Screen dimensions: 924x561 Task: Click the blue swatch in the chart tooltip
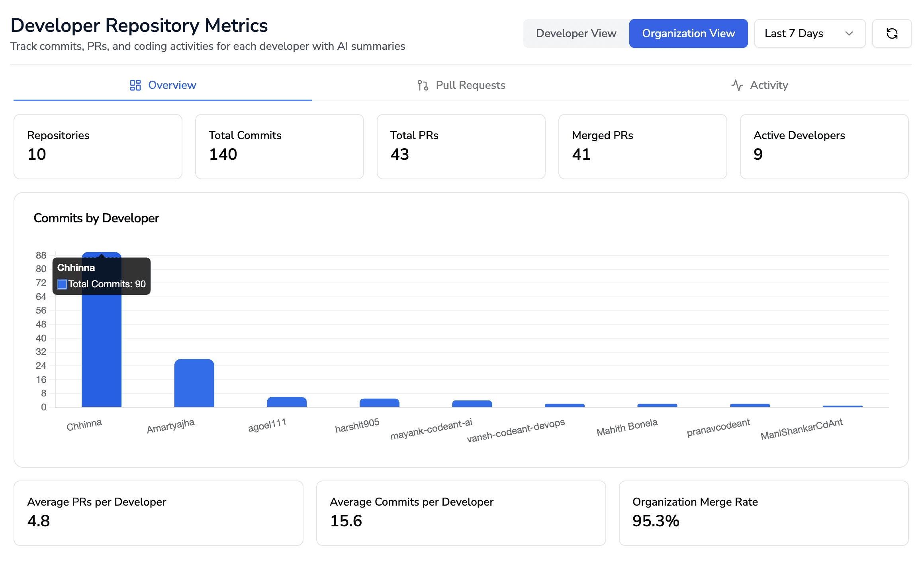tap(62, 284)
